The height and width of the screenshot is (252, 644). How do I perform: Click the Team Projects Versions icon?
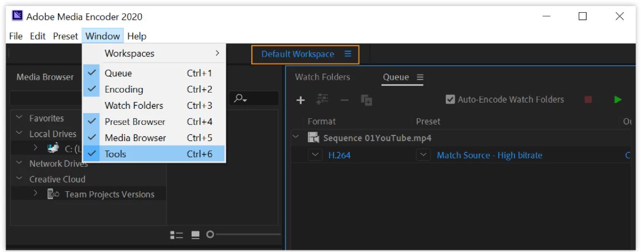54,194
